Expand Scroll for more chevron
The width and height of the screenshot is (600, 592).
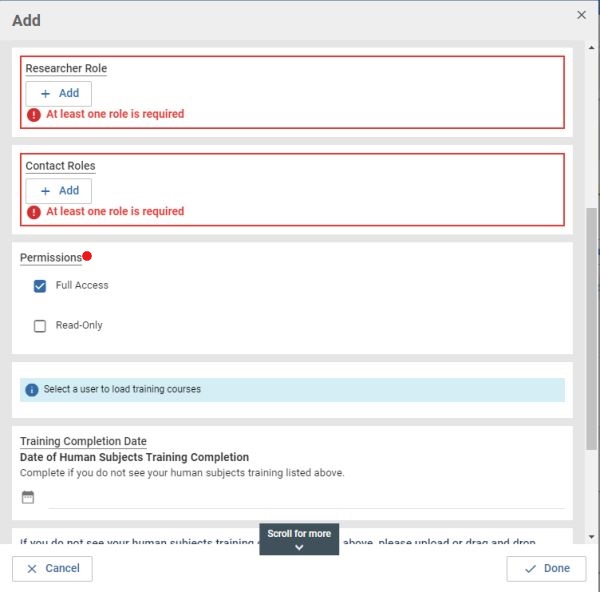point(299,547)
